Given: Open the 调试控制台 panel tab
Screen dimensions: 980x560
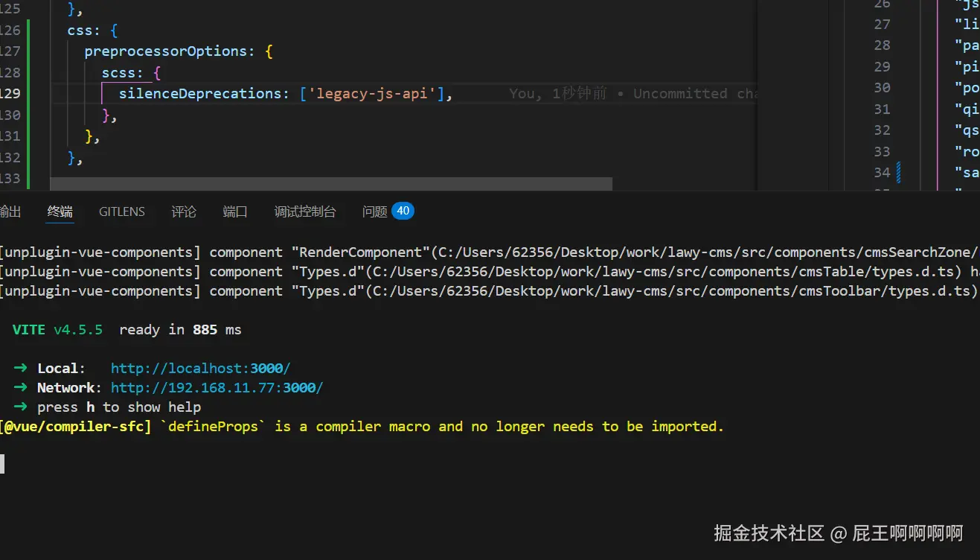Looking at the screenshot, I should click(305, 211).
